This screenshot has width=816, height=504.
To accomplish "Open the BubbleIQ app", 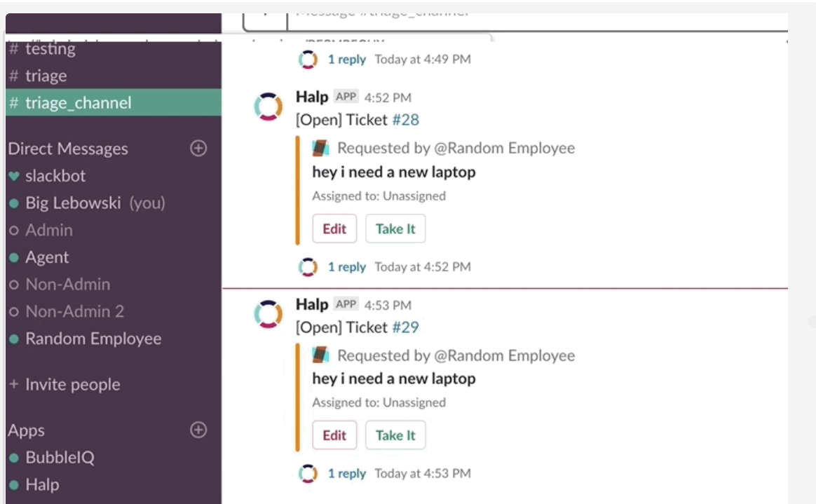I will tap(60, 458).
